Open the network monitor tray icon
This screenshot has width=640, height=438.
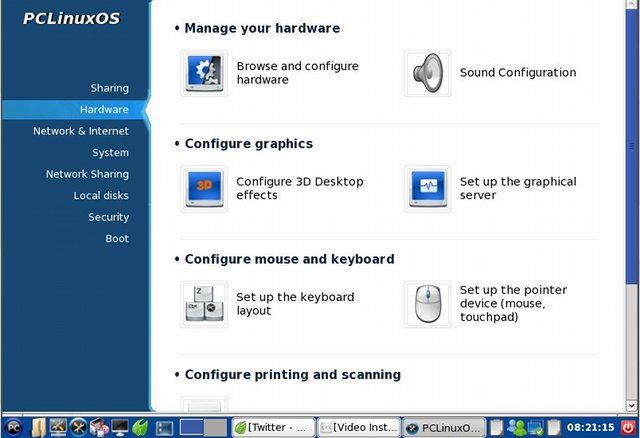click(535, 428)
